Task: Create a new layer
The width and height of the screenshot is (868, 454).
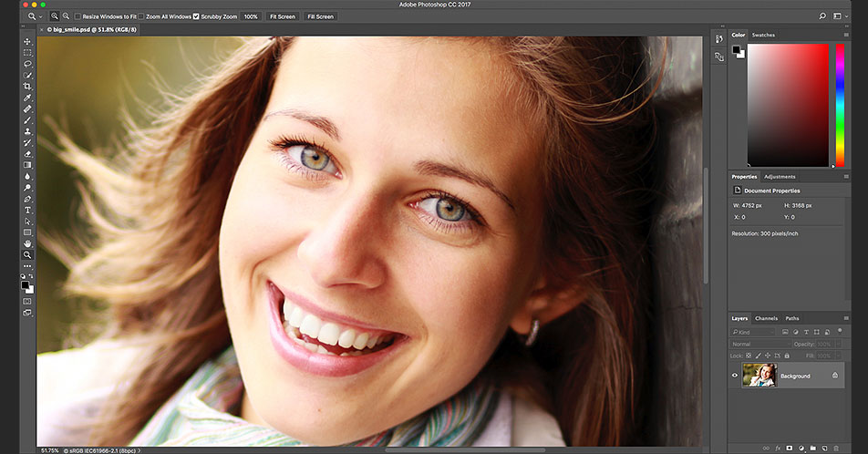Action: pyautogui.click(x=824, y=449)
